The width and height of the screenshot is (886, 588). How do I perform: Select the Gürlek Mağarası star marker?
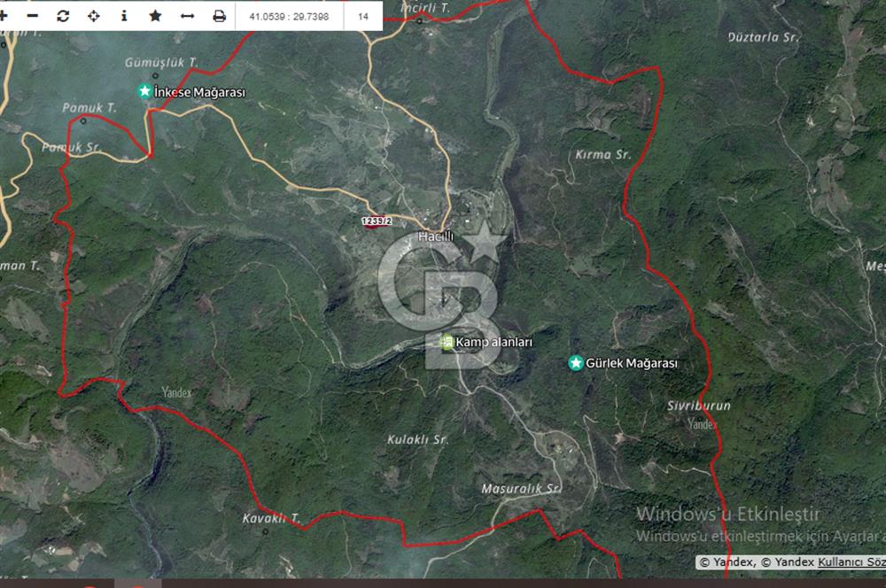(x=575, y=363)
